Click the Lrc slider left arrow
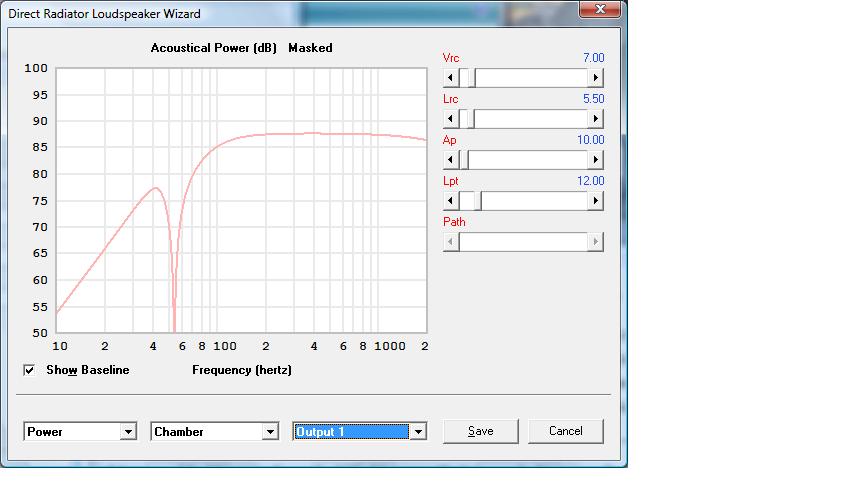Viewport: 866px width, 490px height. click(451, 119)
